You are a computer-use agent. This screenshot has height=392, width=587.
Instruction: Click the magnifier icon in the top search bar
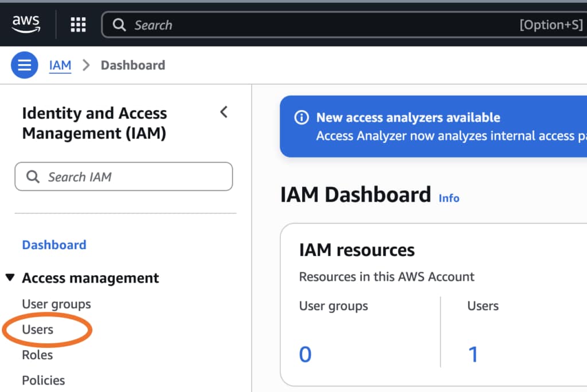click(x=119, y=25)
